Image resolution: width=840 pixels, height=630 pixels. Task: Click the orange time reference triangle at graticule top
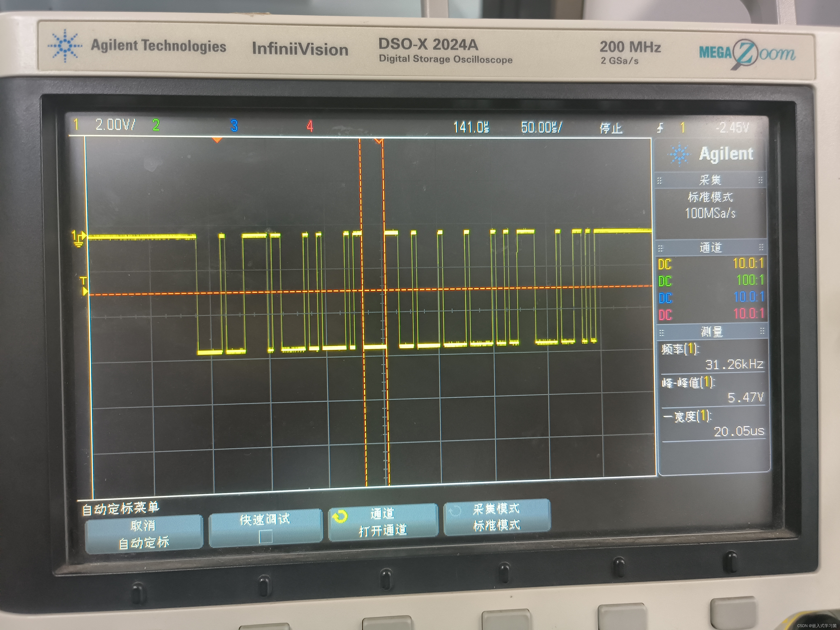[217, 140]
